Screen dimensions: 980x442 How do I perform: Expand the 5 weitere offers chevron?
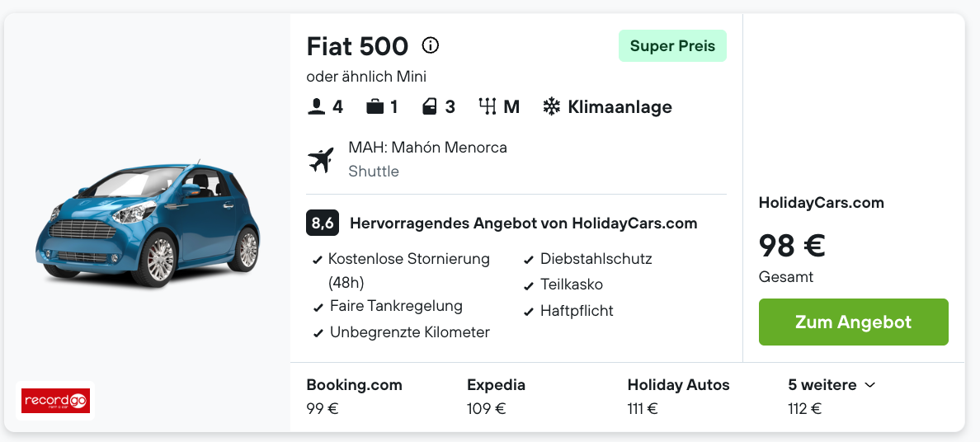(x=870, y=385)
